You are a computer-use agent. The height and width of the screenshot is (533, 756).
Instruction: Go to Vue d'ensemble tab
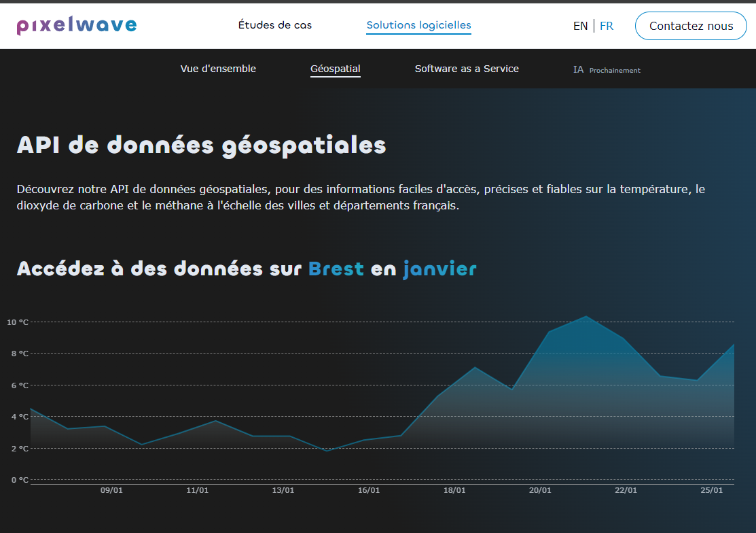[x=218, y=69]
